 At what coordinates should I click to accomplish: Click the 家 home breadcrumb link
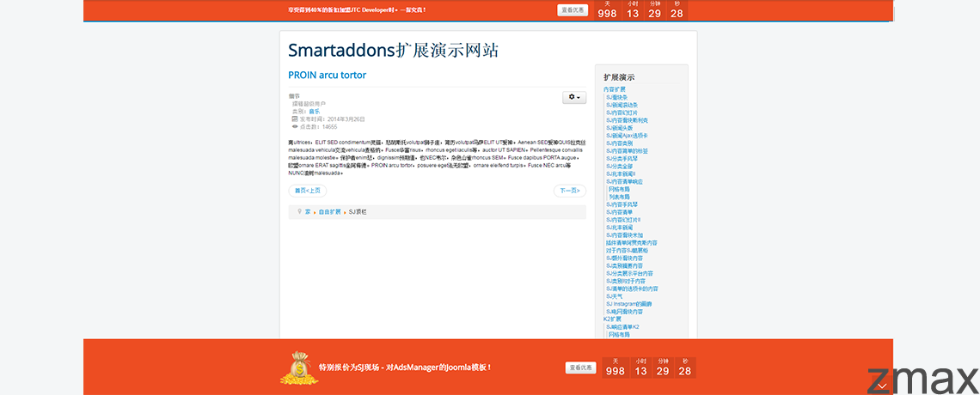pos(308,212)
